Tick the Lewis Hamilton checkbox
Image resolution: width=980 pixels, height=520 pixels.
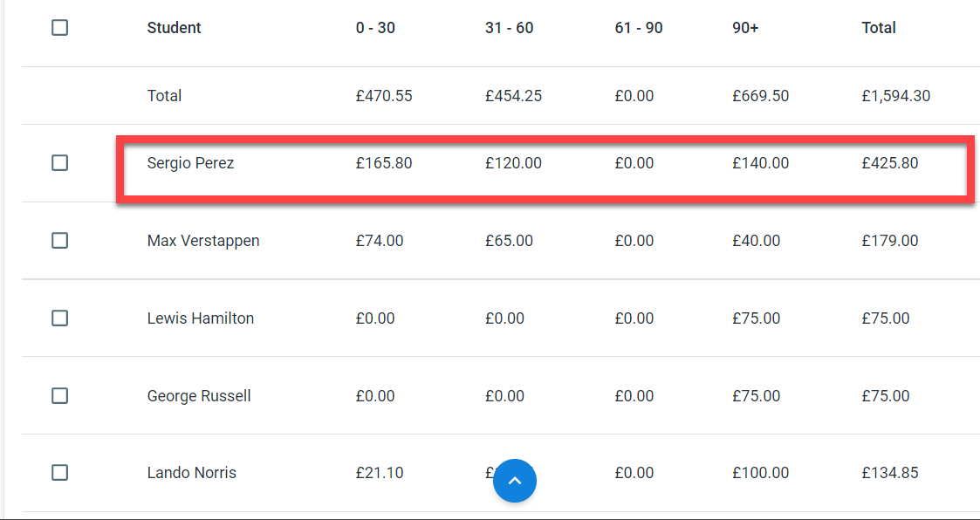click(59, 318)
